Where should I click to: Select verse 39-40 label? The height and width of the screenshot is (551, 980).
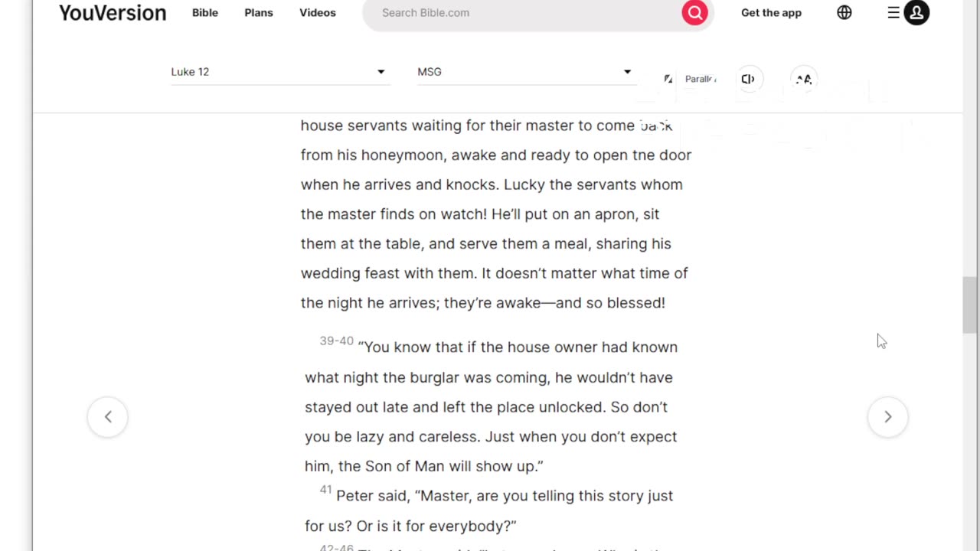point(337,341)
